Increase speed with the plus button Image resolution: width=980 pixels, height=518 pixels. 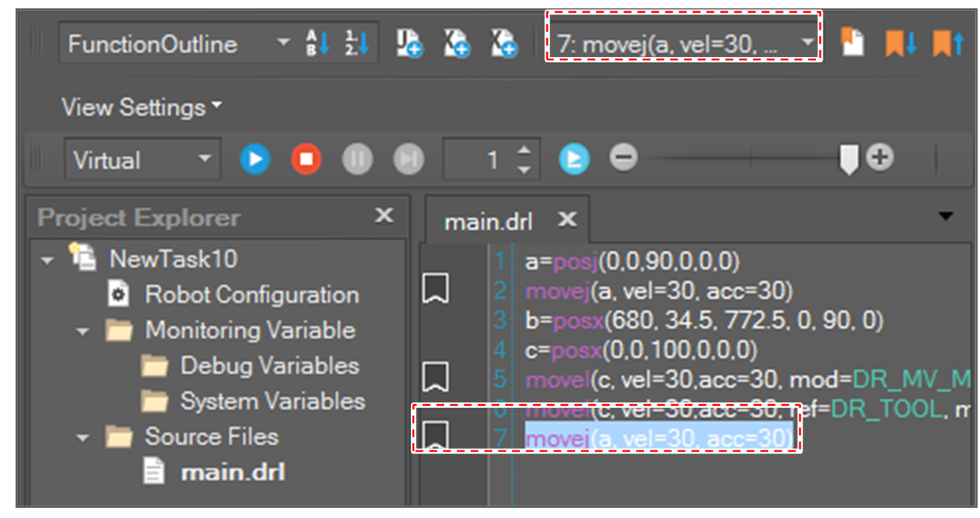click(880, 158)
